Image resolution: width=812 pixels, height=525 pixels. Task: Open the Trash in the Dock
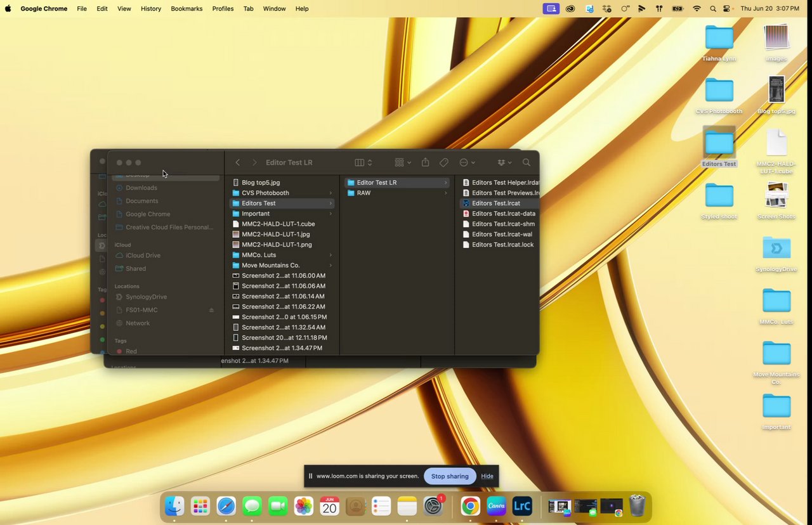coord(637,506)
